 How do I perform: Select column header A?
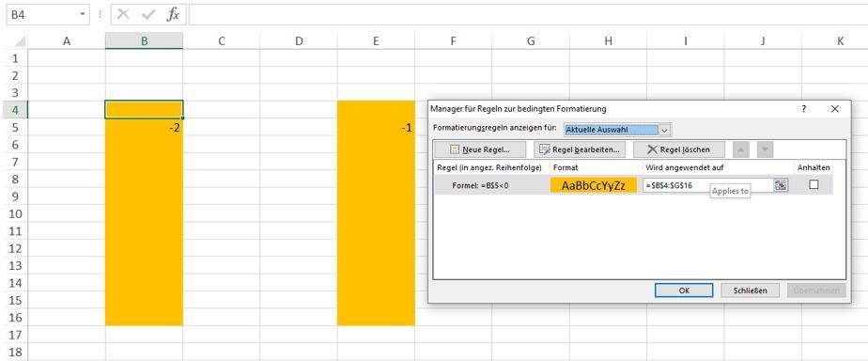(67, 41)
